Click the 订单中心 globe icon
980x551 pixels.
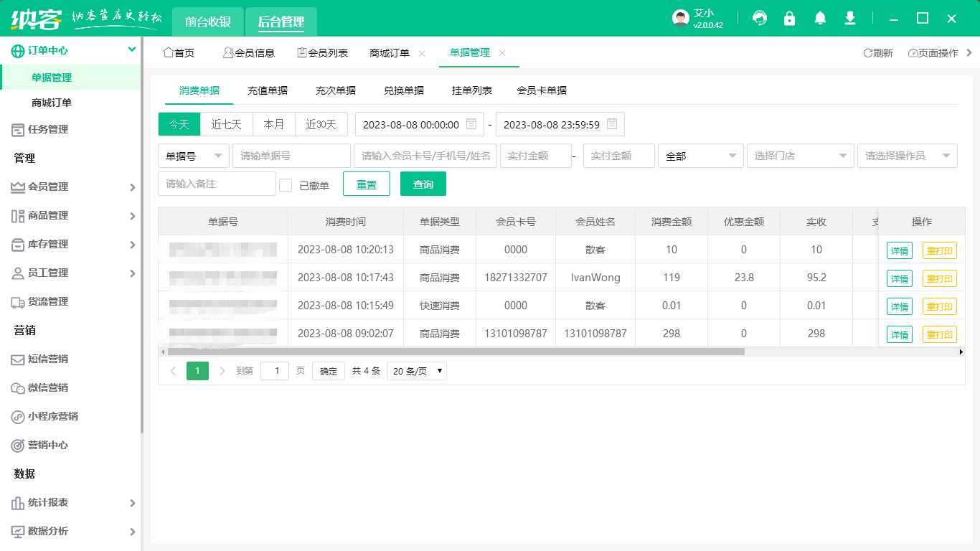coord(17,50)
